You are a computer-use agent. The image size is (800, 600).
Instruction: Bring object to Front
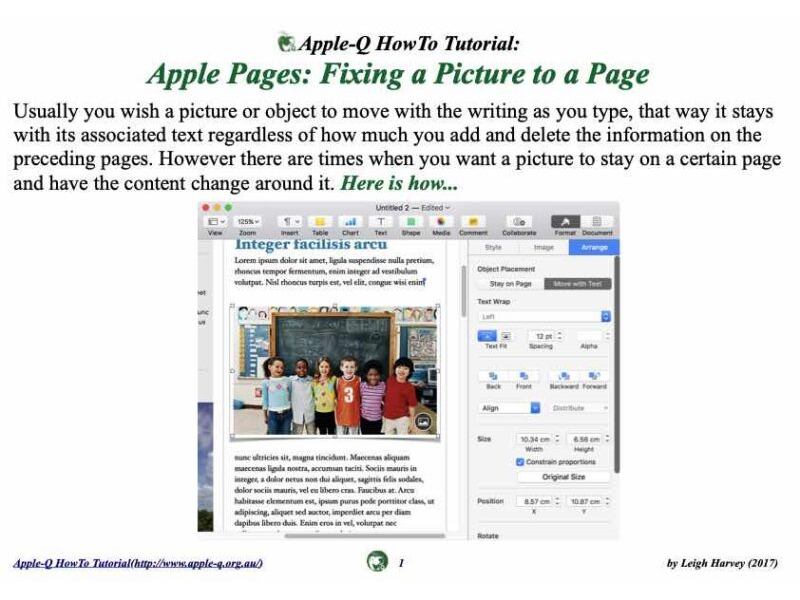(x=523, y=376)
